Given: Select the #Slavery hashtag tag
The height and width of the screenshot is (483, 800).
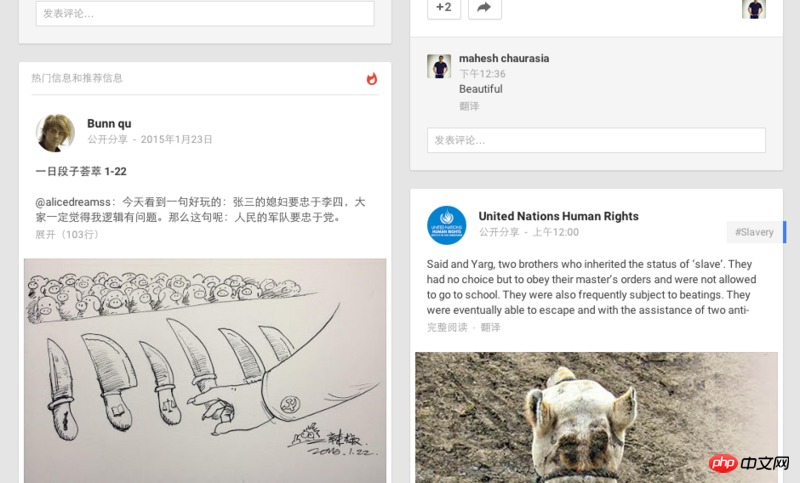Looking at the screenshot, I should click(x=756, y=232).
